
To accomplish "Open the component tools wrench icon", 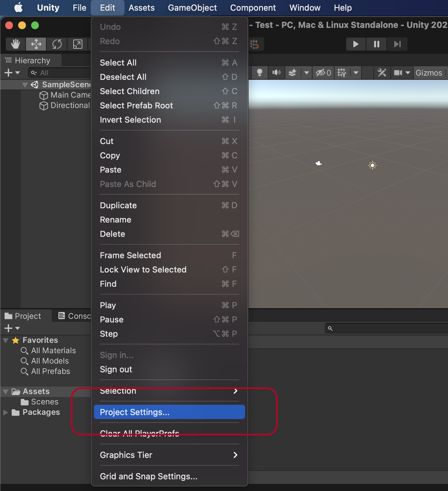I will pos(382,73).
